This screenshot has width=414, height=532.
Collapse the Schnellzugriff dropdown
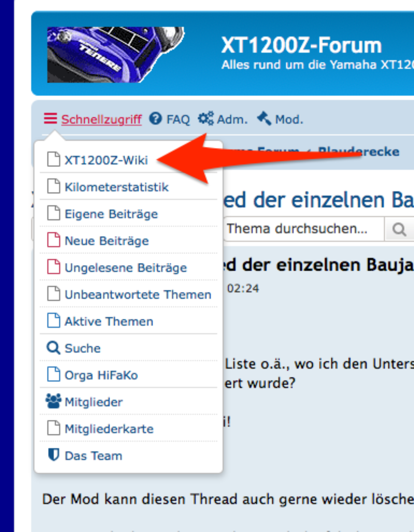click(x=101, y=119)
